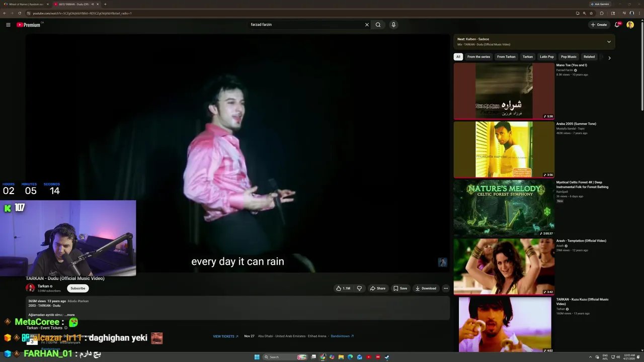Like the TARKAN Dudu video

click(x=343, y=289)
